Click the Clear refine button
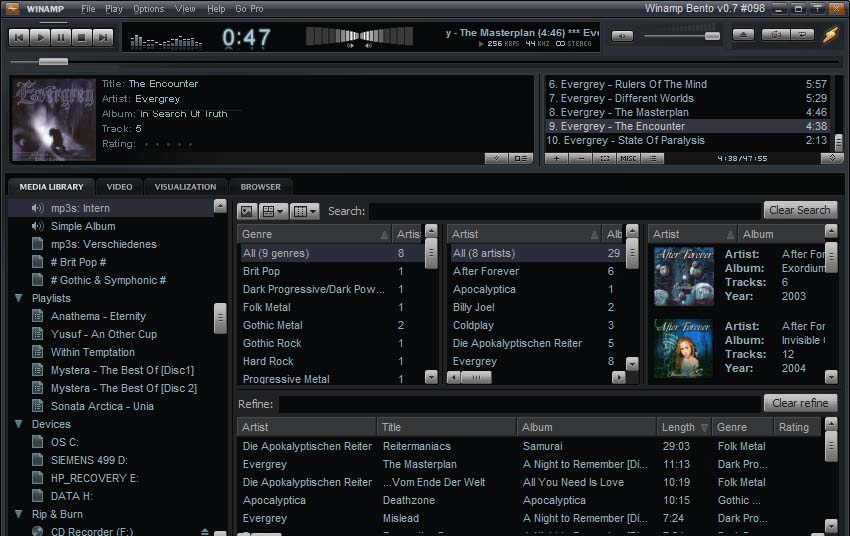 (x=800, y=403)
